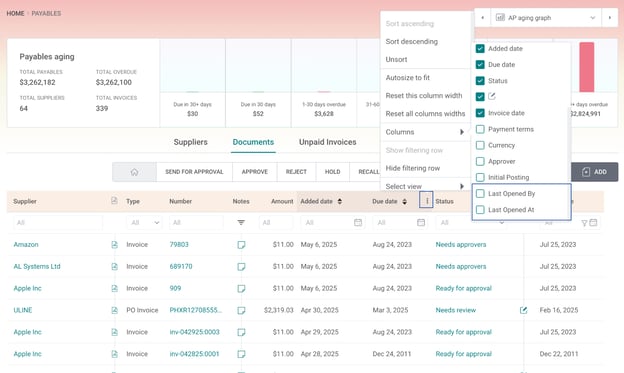Open document icon in AL Systems Ltd row
Screen dimensions: 624x373
tap(114, 266)
